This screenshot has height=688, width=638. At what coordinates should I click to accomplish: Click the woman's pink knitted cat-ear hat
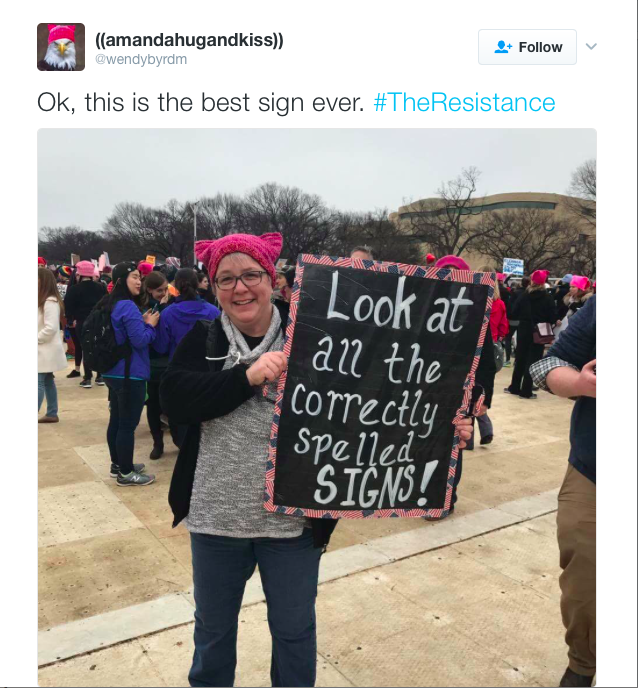click(240, 255)
